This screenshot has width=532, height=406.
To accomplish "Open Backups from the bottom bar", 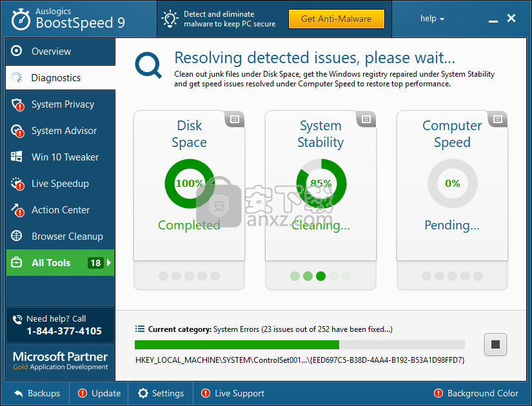I will (x=37, y=394).
